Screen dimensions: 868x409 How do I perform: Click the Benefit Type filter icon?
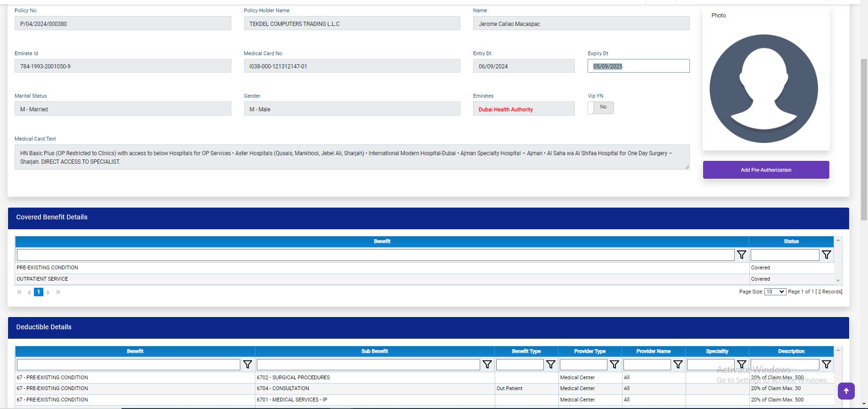coord(550,364)
